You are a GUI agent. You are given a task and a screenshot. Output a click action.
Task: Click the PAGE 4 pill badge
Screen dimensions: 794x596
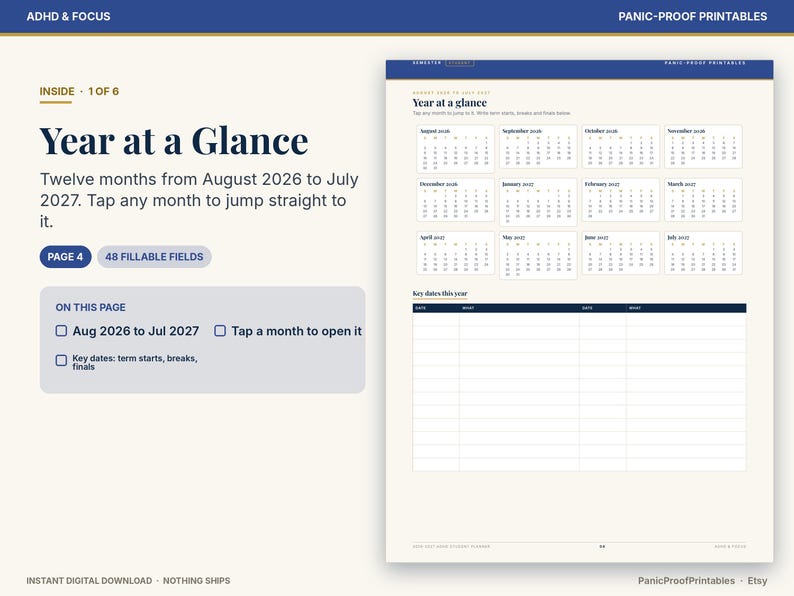65,257
